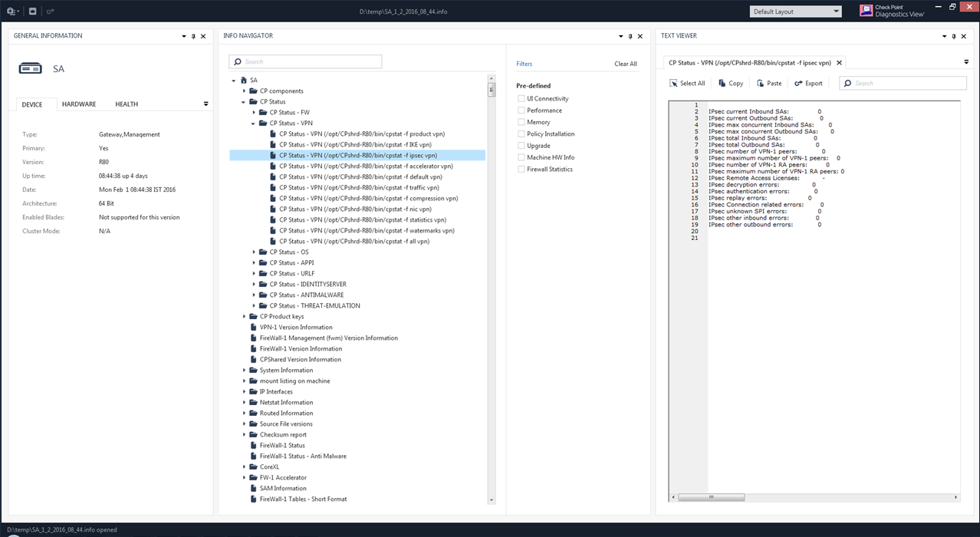Pin the Info Navigator panel
Screen dimensions: 980x537
click(x=630, y=36)
